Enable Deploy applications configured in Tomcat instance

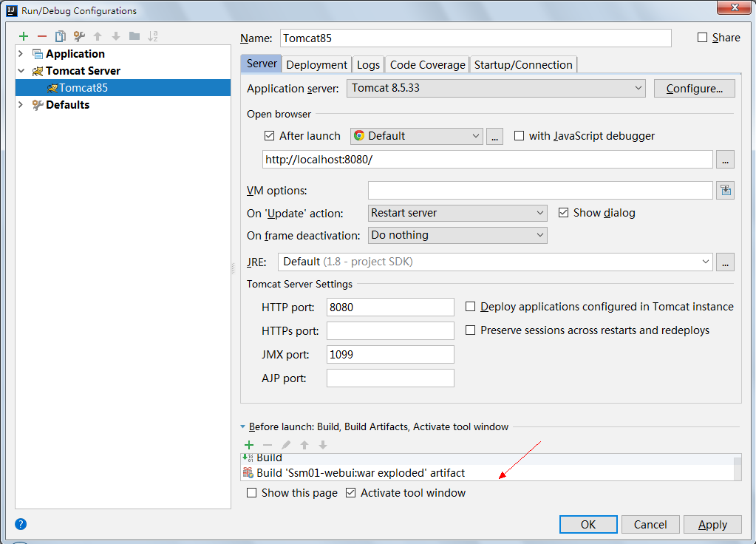(470, 307)
